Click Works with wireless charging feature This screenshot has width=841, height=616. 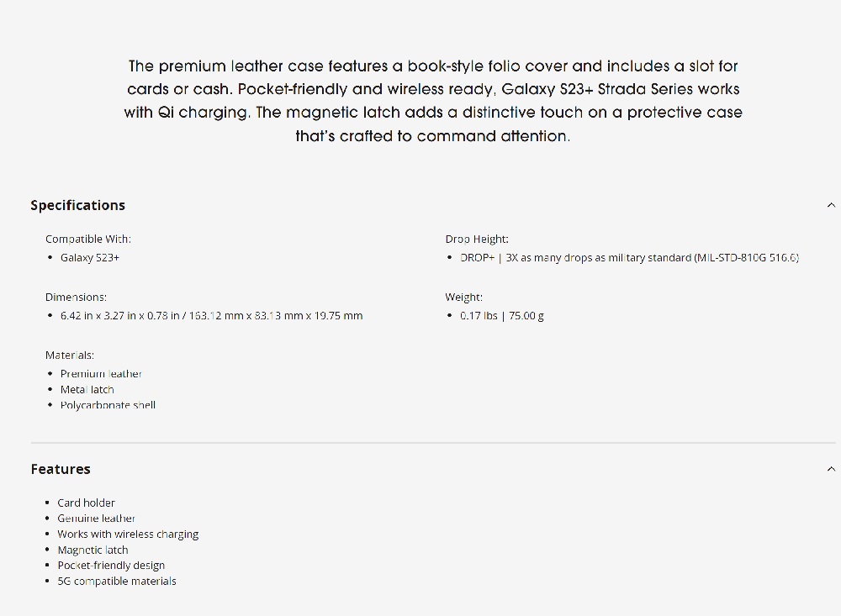(128, 534)
